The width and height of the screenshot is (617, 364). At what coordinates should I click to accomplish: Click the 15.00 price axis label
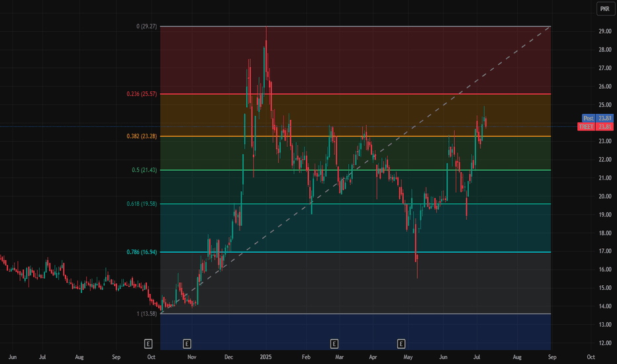(605, 288)
